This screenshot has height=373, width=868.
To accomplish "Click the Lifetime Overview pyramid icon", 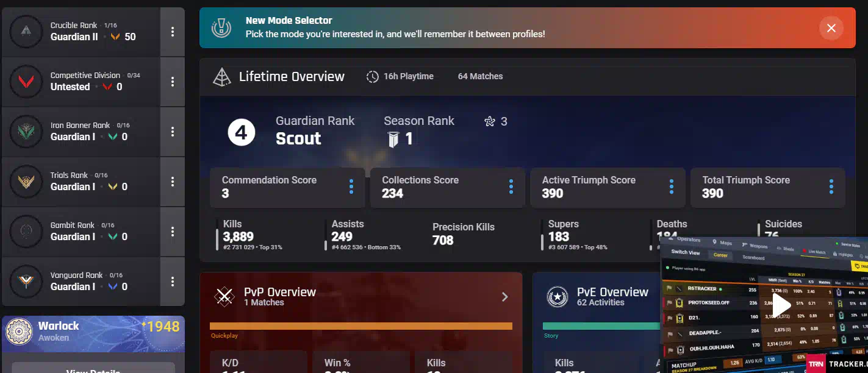I will tap(221, 77).
